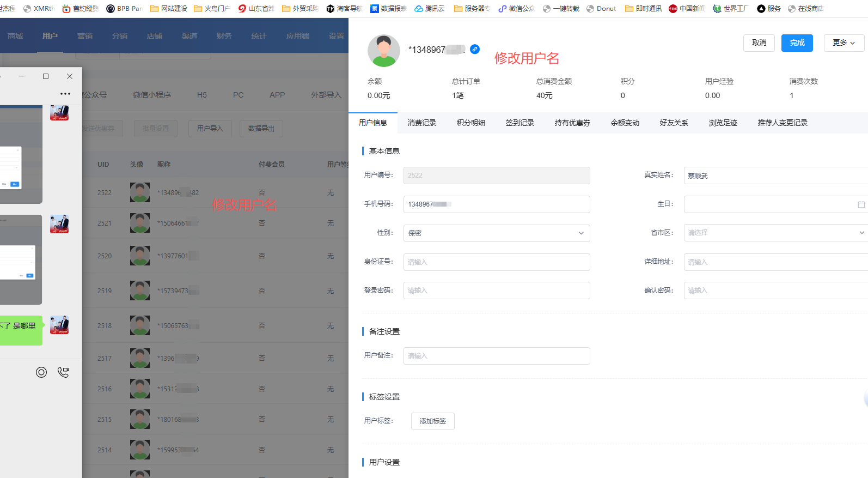The width and height of the screenshot is (868, 478).
Task: Expand the 性别 dropdown
Action: point(496,233)
